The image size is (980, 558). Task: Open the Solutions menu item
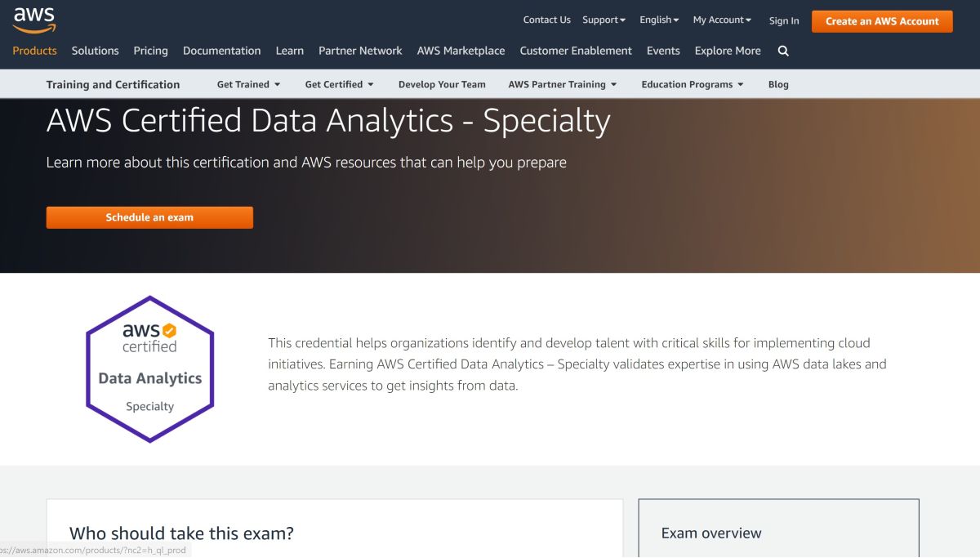pos(95,51)
